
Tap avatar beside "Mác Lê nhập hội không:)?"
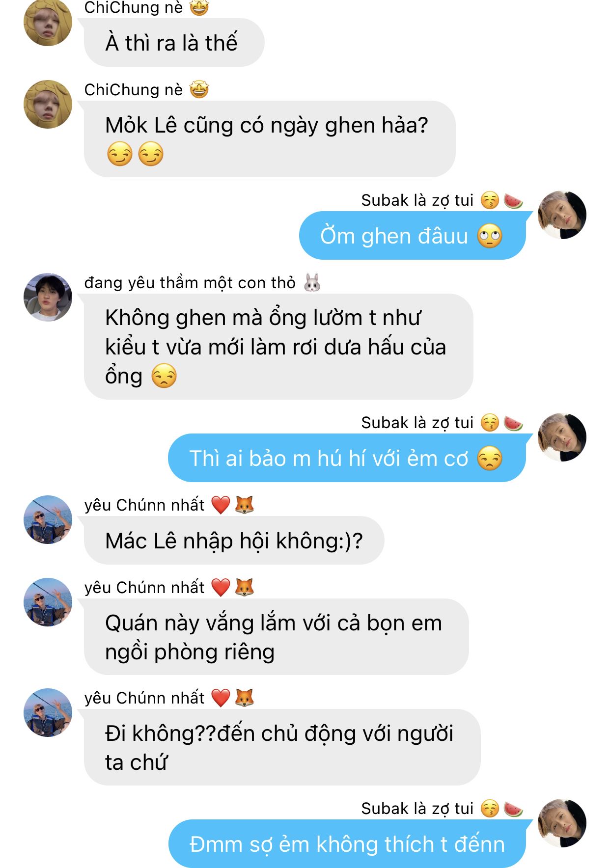click(x=48, y=519)
